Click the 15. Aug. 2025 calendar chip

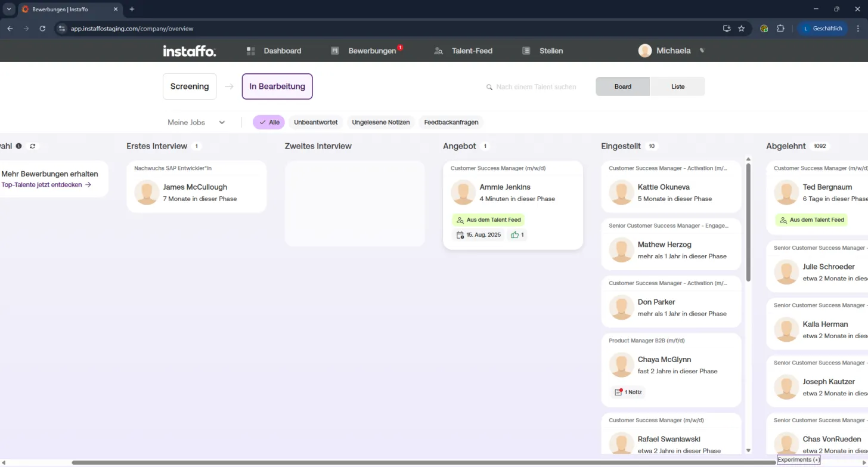(479, 235)
